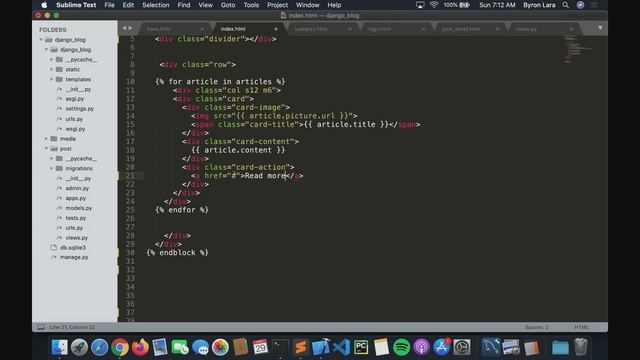Close the unsaved index.html tab via its dot
This screenshot has height=360, width=640.
pyautogui.click(x=276, y=29)
